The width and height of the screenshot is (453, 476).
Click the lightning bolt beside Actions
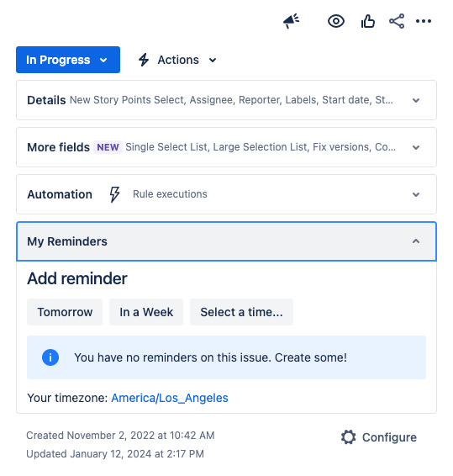[144, 60]
